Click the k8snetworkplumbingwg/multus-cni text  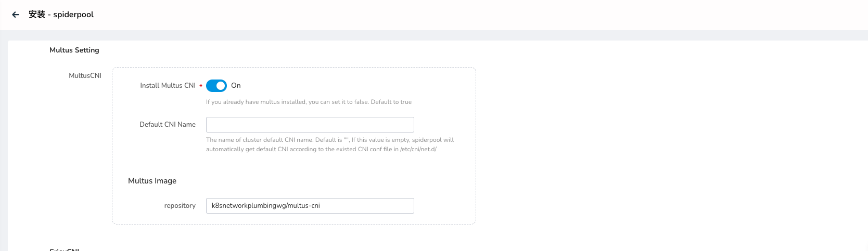click(x=265, y=206)
